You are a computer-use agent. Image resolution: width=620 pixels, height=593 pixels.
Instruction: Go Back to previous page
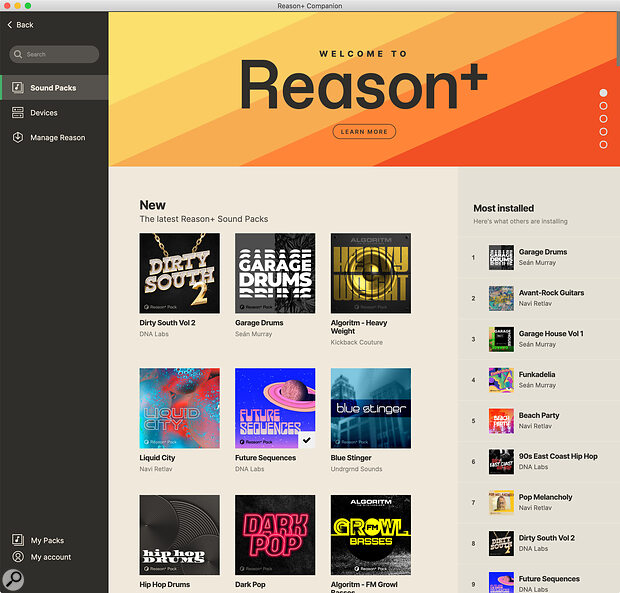coord(21,25)
